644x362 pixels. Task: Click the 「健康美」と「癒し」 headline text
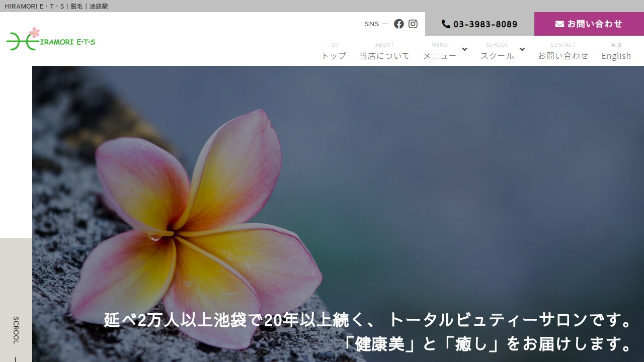pyautogui.click(x=487, y=344)
